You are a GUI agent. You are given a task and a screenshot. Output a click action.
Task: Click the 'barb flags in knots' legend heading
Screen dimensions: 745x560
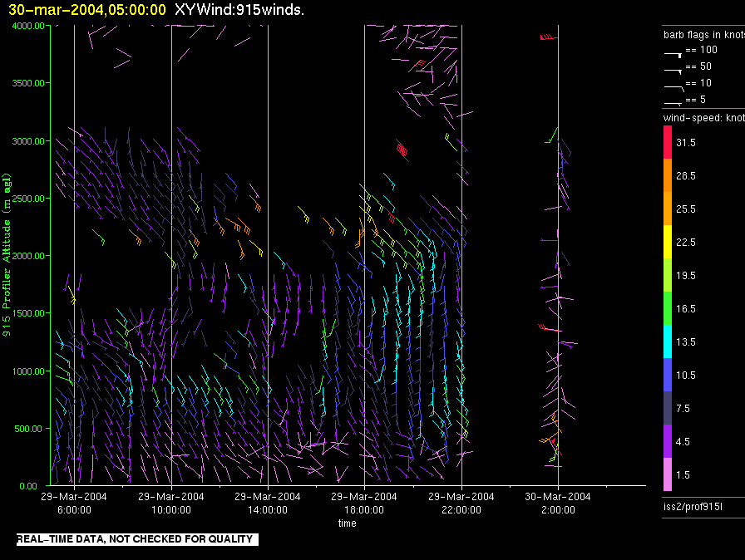(x=704, y=35)
